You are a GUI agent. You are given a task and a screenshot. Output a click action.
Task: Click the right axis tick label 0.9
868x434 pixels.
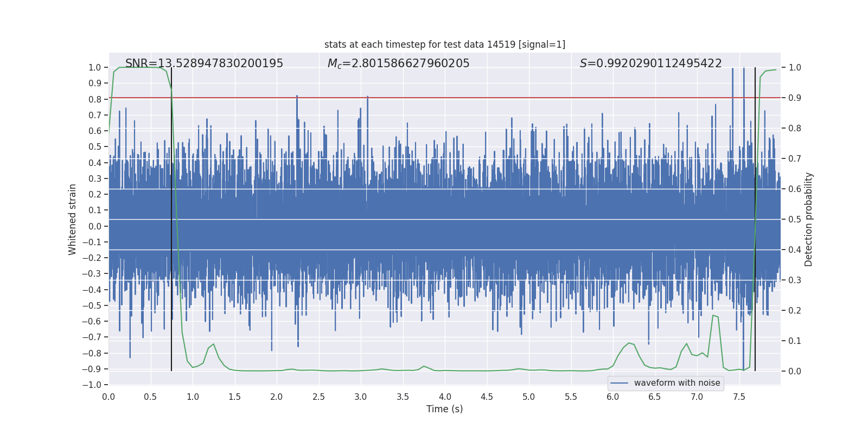795,98
